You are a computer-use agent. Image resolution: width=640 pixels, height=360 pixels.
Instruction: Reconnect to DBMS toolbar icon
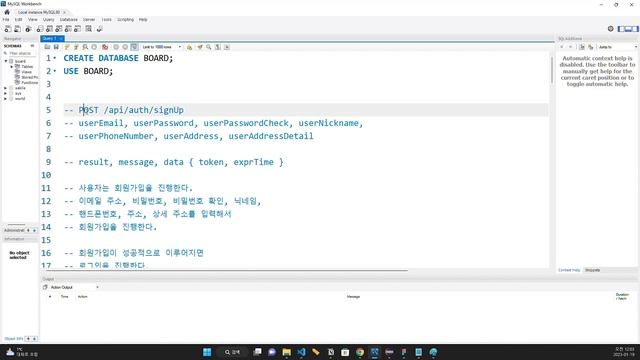click(99, 29)
